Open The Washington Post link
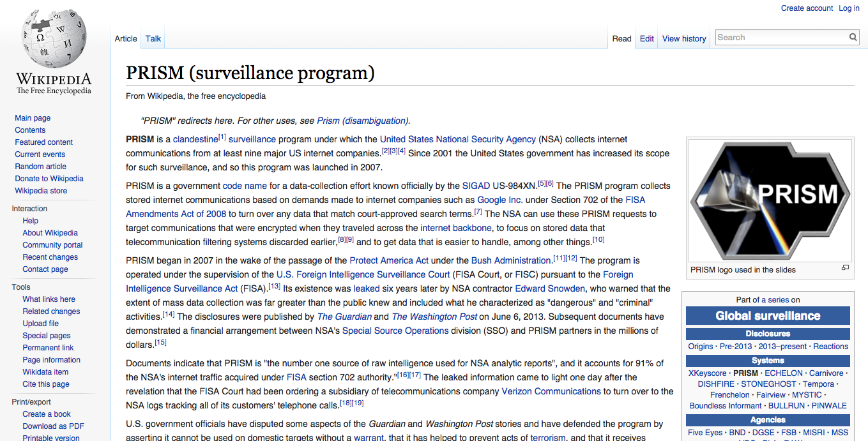This screenshot has height=441, width=868. coord(434,317)
